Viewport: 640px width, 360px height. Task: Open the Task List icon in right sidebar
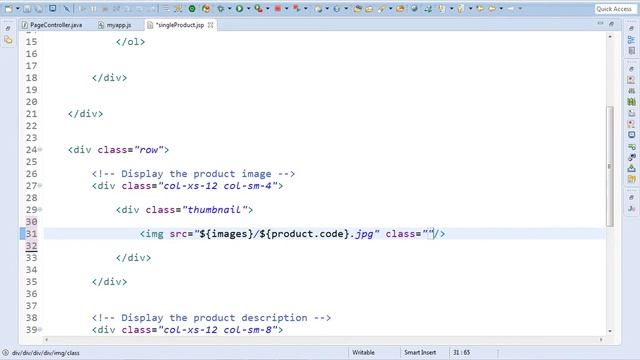[631, 51]
